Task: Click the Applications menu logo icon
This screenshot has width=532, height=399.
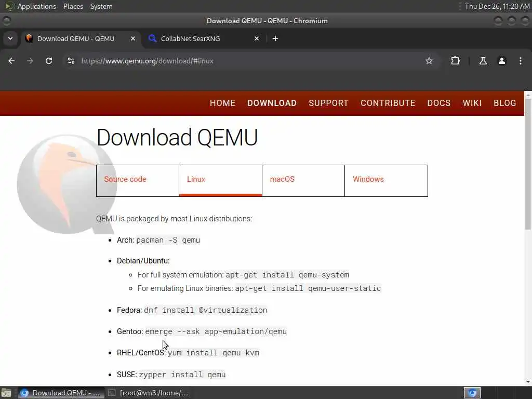Action: (x=9, y=6)
